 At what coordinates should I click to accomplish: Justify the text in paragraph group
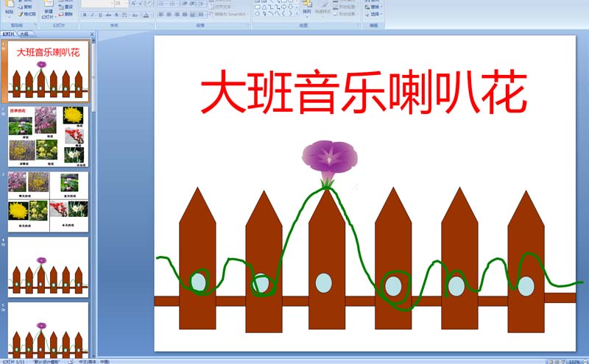pyautogui.click(x=185, y=14)
